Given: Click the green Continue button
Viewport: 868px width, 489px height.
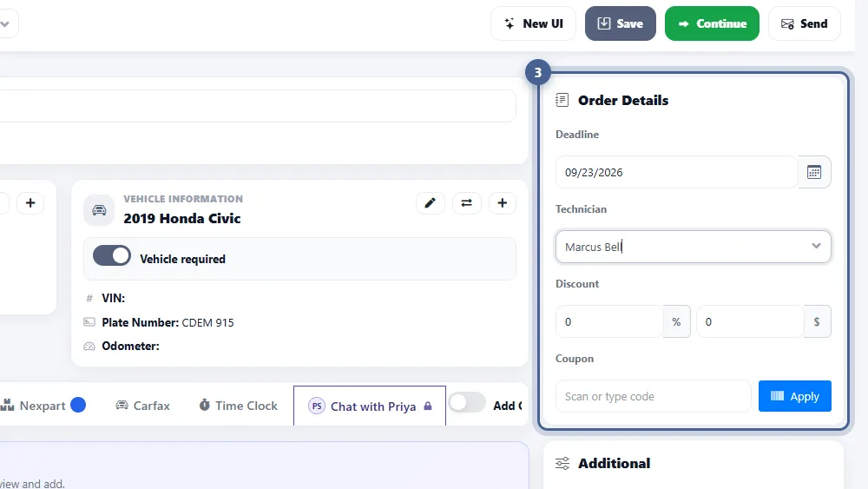Looking at the screenshot, I should (x=712, y=23).
